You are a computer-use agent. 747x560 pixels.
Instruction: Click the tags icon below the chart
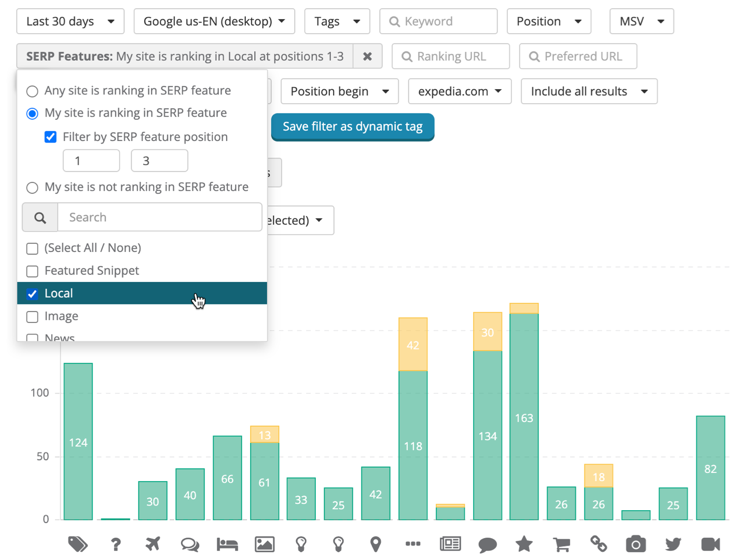click(78, 544)
